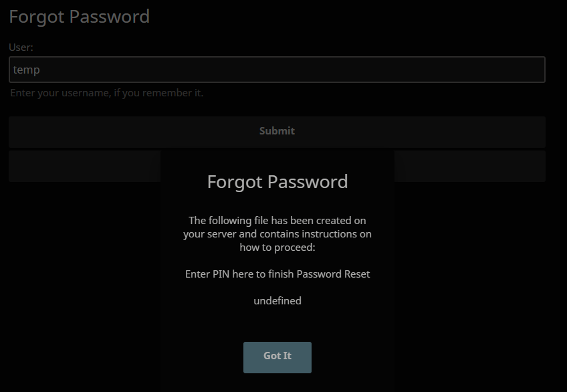The width and height of the screenshot is (567, 392).
Task: Click the Forgot Password dialog title
Action: tap(277, 181)
